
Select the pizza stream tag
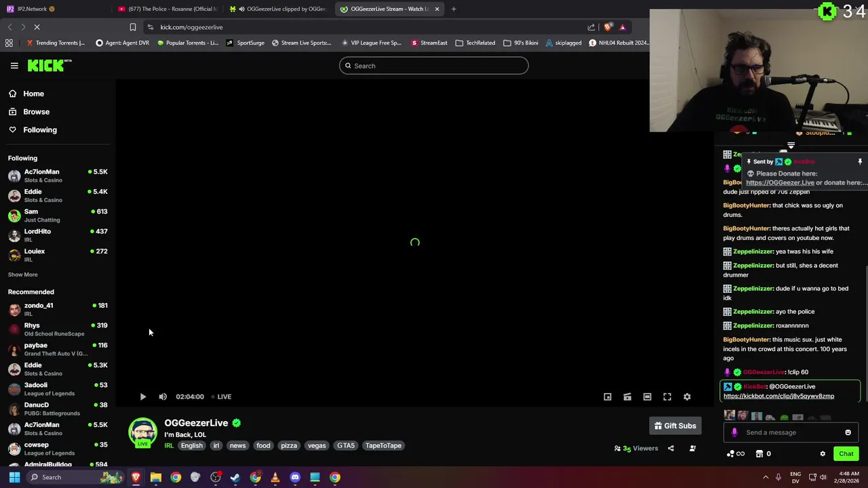pyautogui.click(x=289, y=445)
